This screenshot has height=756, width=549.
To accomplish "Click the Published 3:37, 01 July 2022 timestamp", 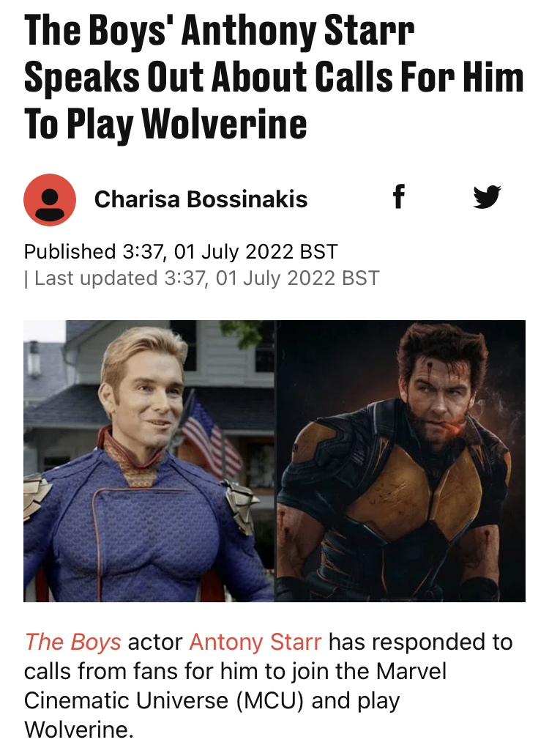I will click(181, 252).
